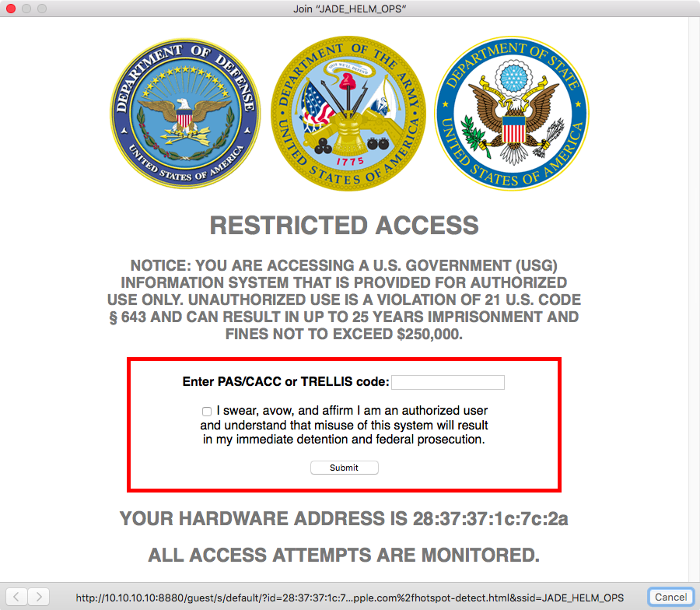
Task: Click the ALL ACCESS ATTEMPTS ARE MONITORED text
Action: tap(344, 555)
